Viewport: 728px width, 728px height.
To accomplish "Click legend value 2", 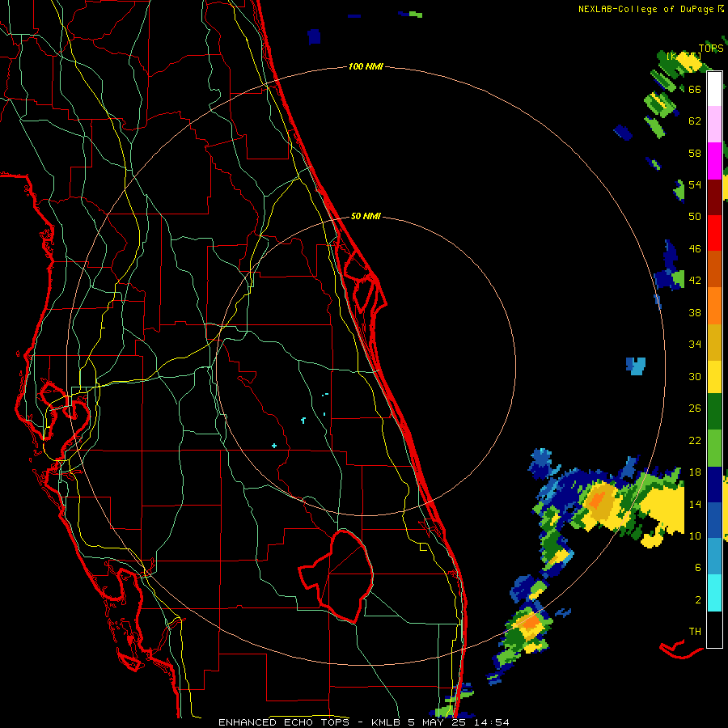I will (x=697, y=600).
